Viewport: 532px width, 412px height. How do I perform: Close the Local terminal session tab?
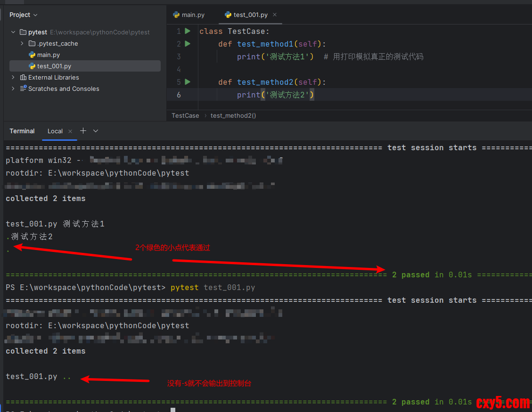pos(70,131)
